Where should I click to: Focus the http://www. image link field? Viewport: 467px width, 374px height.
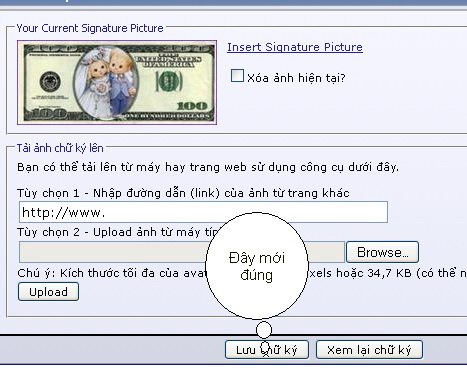(x=203, y=212)
